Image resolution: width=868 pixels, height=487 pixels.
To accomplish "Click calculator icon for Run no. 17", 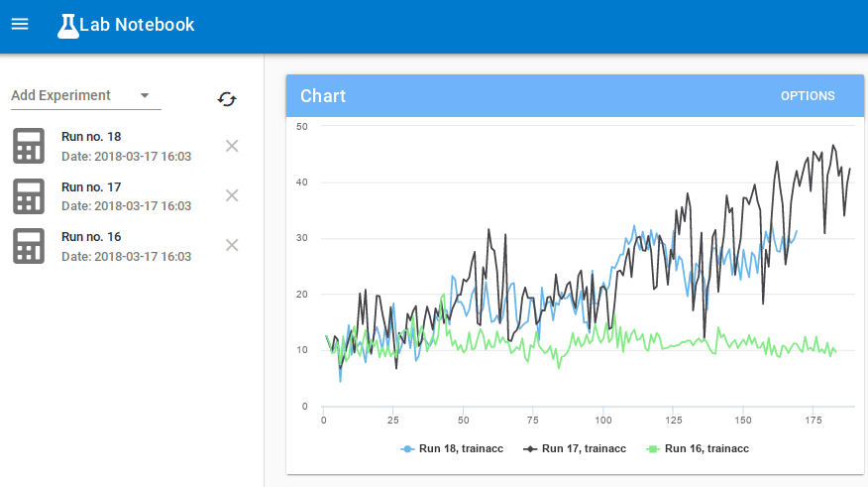I will pos(29,195).
